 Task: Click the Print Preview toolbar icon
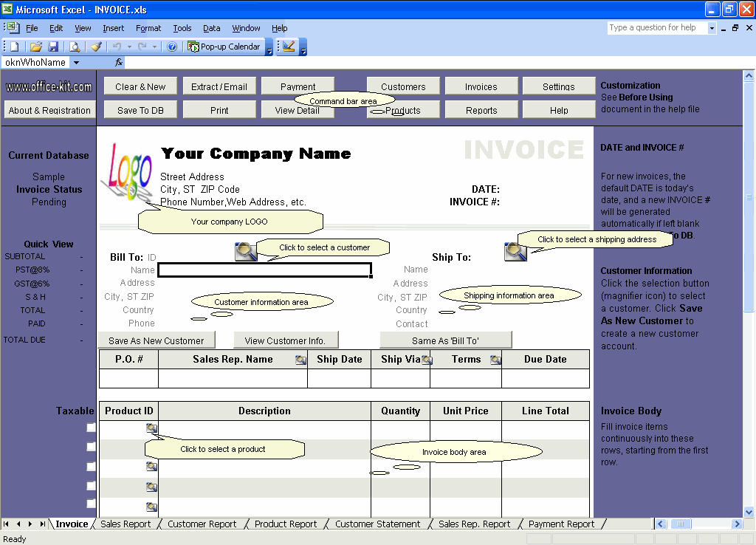(x=76, y=46)
